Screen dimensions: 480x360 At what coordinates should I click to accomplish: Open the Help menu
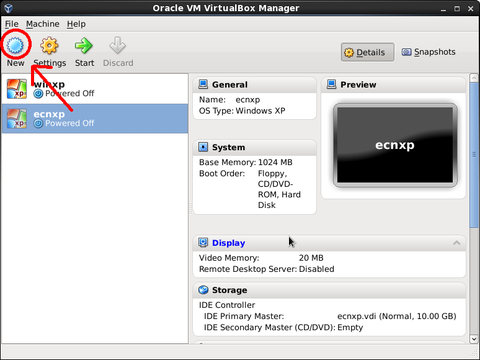(x=76, y=24)
